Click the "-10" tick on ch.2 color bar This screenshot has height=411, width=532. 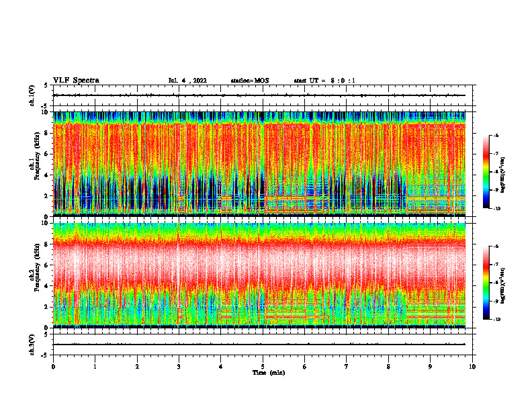[496, 320]
